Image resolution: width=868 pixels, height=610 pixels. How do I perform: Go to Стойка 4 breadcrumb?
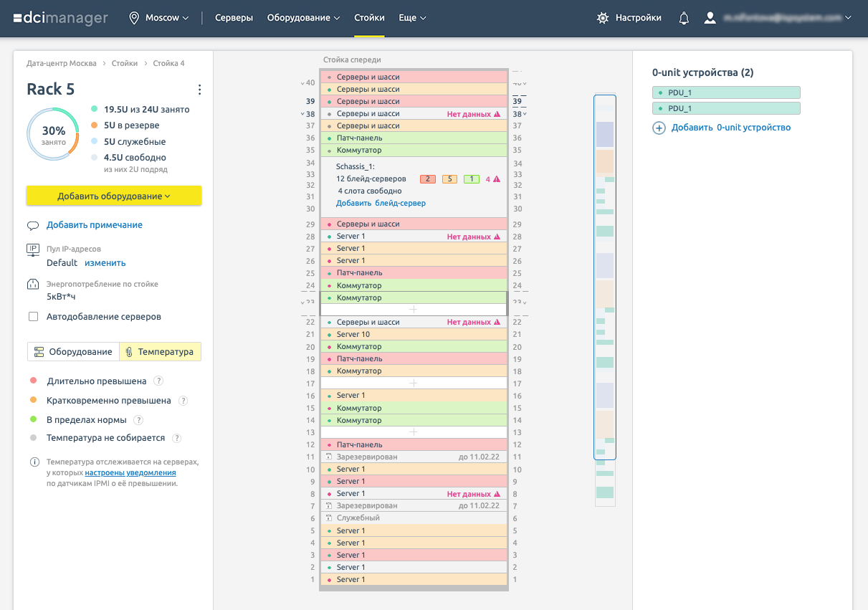pyautogui.click(x=168, y=63)
